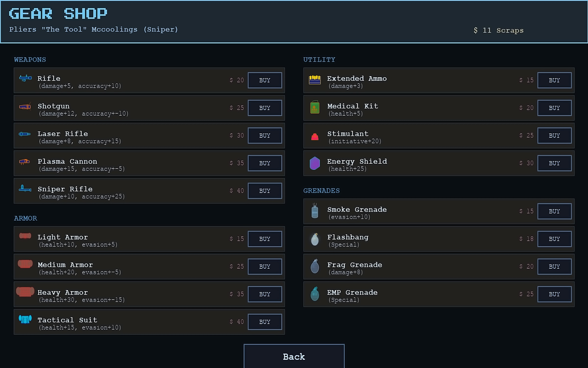The height and width of the screenshot is (368, 588).
Task: Buy the Flashbang grenade
Action: click(x=554, y=239)
